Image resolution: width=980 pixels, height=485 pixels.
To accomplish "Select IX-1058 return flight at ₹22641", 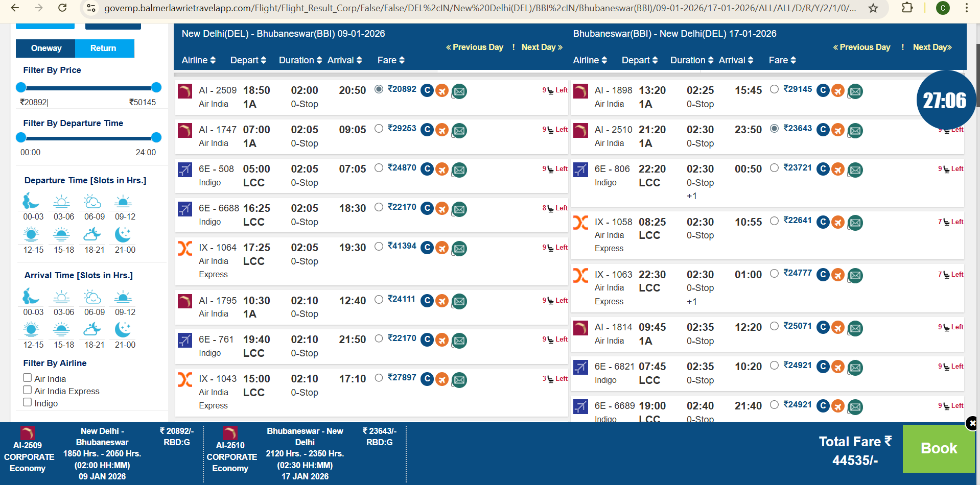I will pyautogui.click(x=775, y=221).
